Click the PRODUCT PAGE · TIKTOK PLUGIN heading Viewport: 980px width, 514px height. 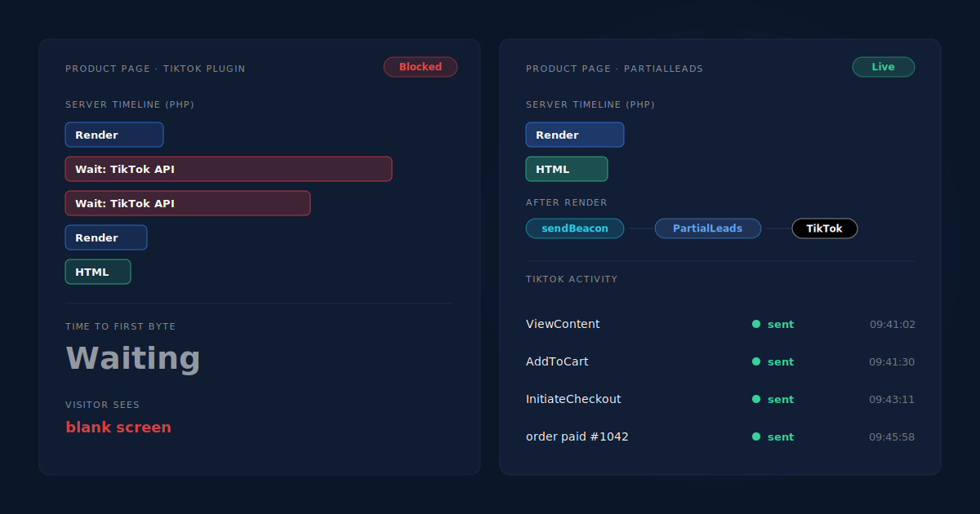coord(155,69)
